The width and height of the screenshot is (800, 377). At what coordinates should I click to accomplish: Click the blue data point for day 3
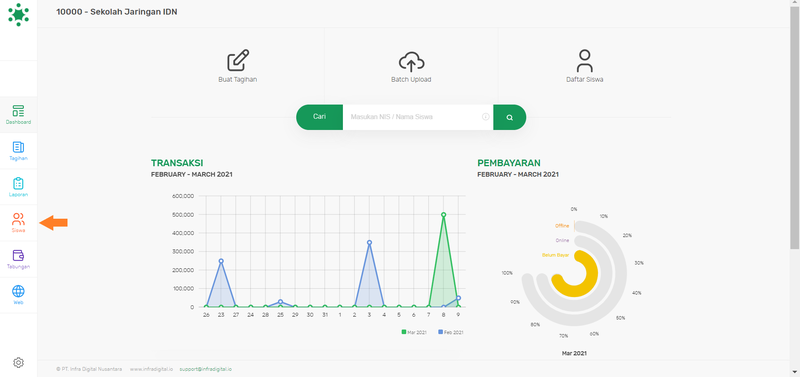[369, 243]
